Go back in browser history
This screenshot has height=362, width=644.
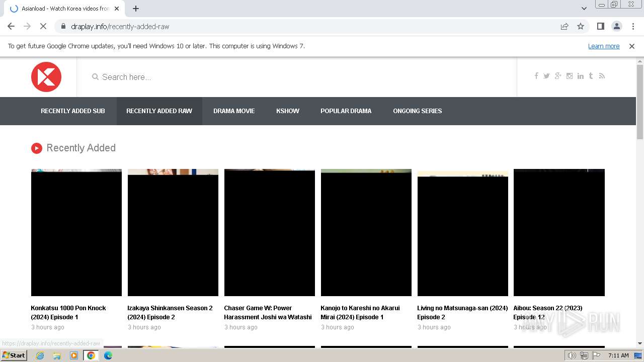coord(11,26)
